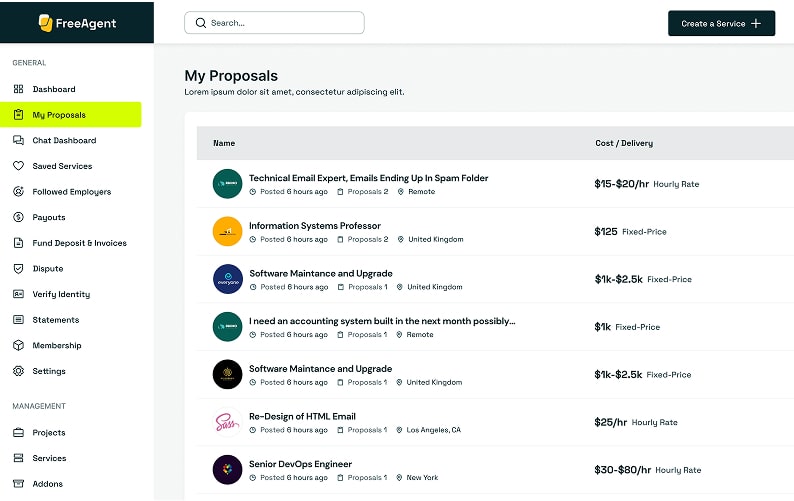Click the Dashboard grid icon in sidebar
Screen dimensions: 794x501
click(x=18, y=89)
